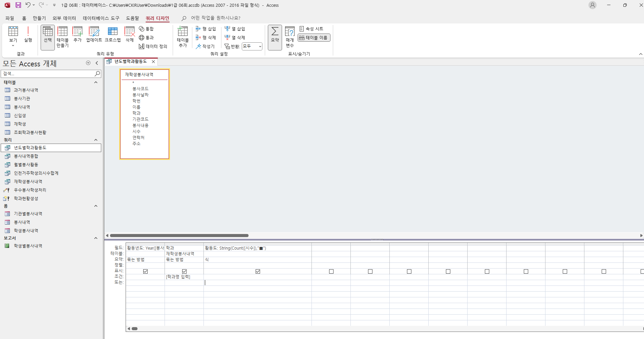The width and height of the screenshot is (644, 339).
Task: Click the navigation pane search field
Action: point(47,73)
